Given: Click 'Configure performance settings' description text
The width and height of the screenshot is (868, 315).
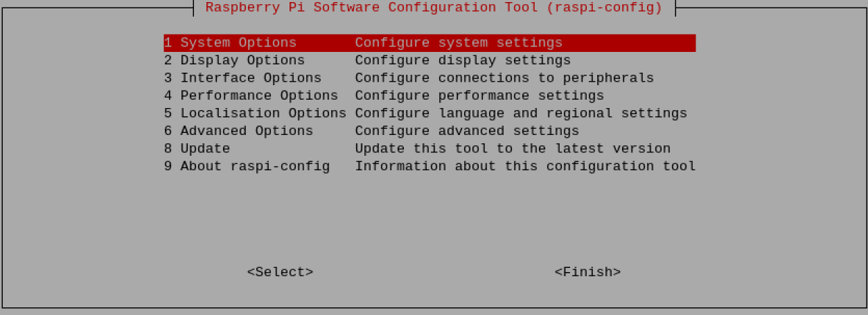Looking at the screenshot, I should (x=479, y=96).
